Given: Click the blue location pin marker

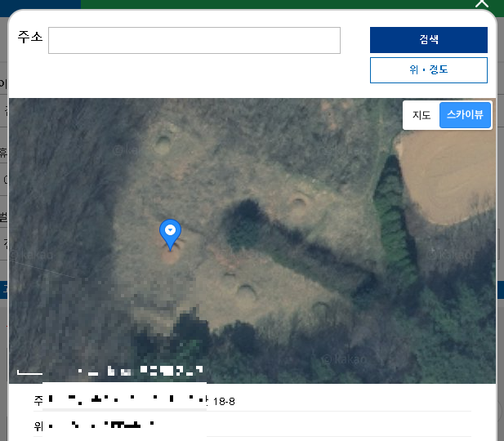Looking at the screenshot, I should [x=170, y=234].
